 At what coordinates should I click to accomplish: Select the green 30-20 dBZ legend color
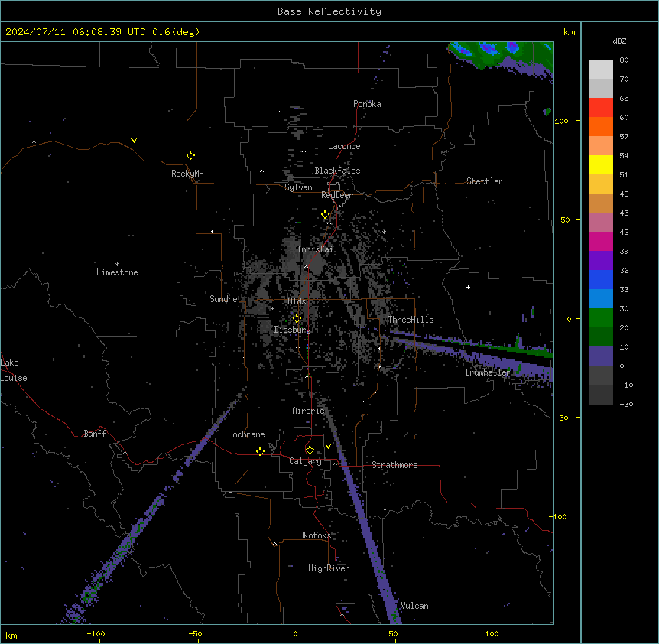click(x=601, y=318)
